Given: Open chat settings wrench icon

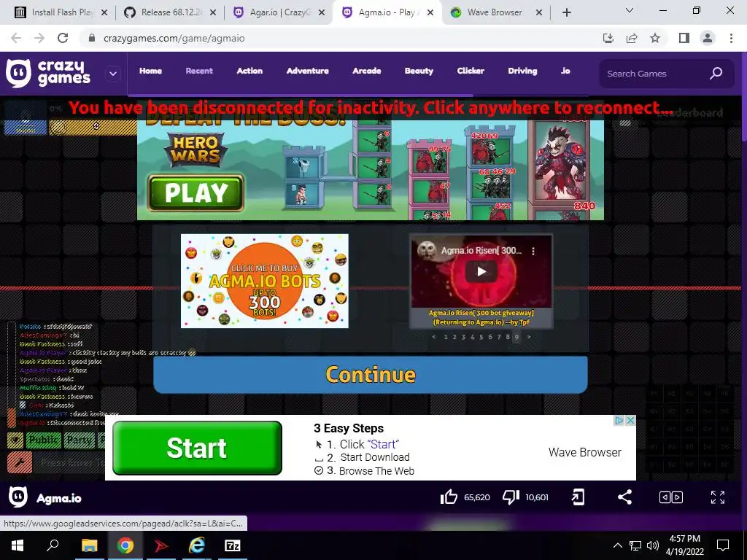Looking at the screenshot, I should point(20,462).
